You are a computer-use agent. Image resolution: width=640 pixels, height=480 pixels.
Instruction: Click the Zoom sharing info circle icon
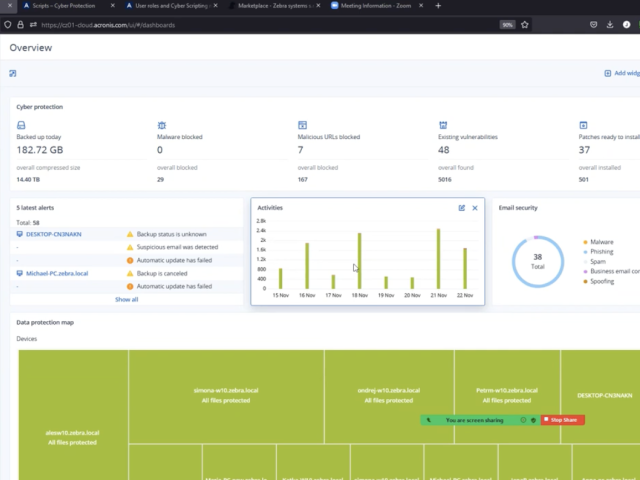coord(523,420)
